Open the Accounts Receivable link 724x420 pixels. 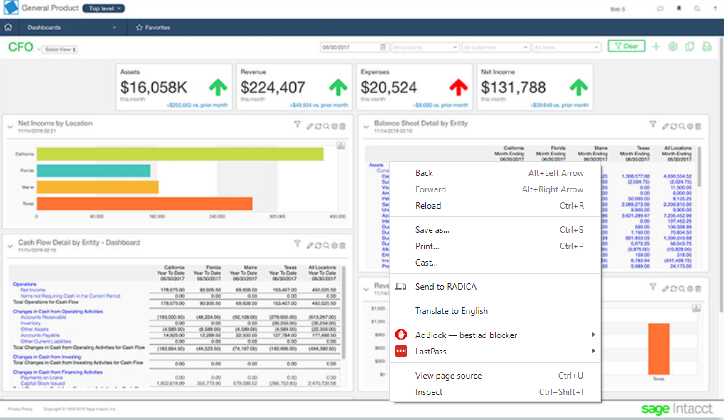(x=43, y=317)
